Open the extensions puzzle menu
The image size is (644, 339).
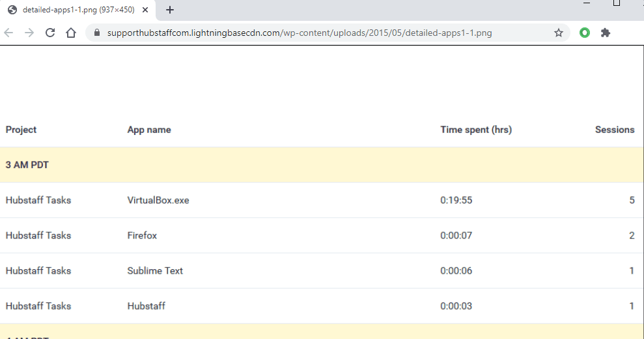tap(606, 33)
